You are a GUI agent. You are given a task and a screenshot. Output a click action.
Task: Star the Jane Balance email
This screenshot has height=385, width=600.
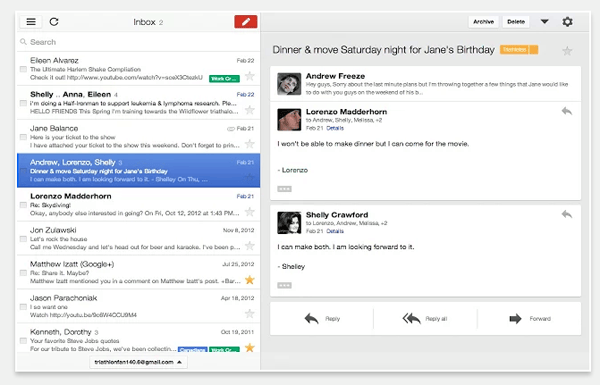(x=249, y=144)
